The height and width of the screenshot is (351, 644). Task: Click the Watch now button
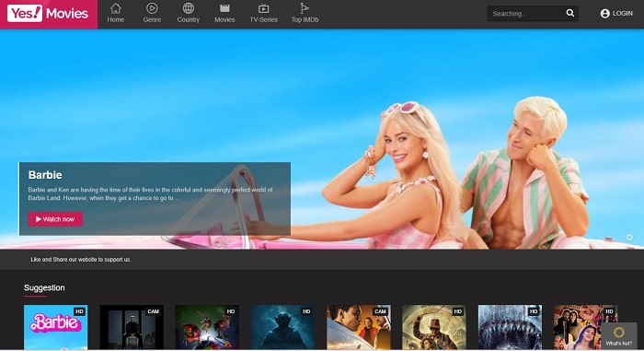pyautogui.click(x=55, y=219)
